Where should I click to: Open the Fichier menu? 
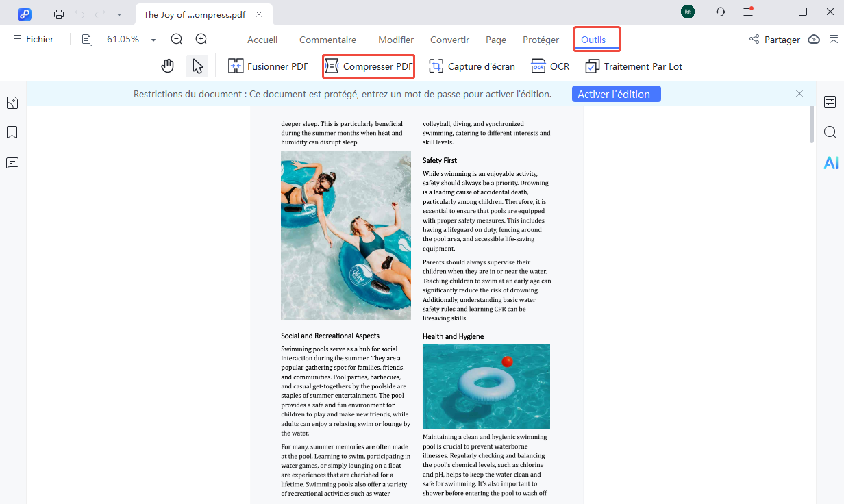point(34,39)
